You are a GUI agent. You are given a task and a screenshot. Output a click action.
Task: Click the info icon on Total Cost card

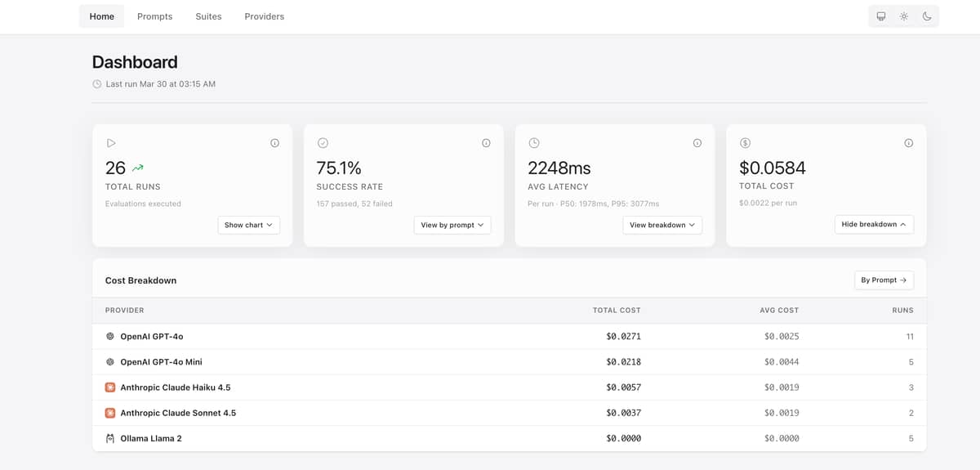tap(908, 143)
